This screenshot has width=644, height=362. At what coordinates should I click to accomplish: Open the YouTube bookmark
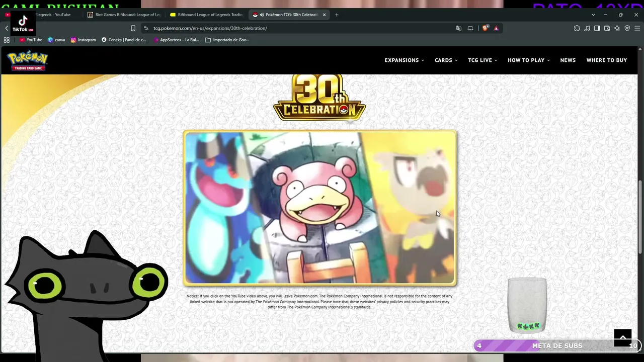(x=31, y=40)
